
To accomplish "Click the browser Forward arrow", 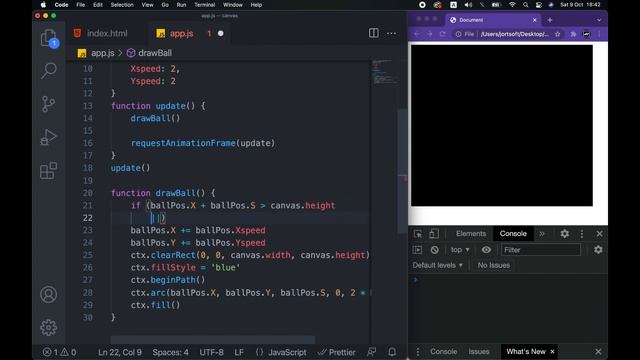I will pyautogui.click(x=430, y=34).
